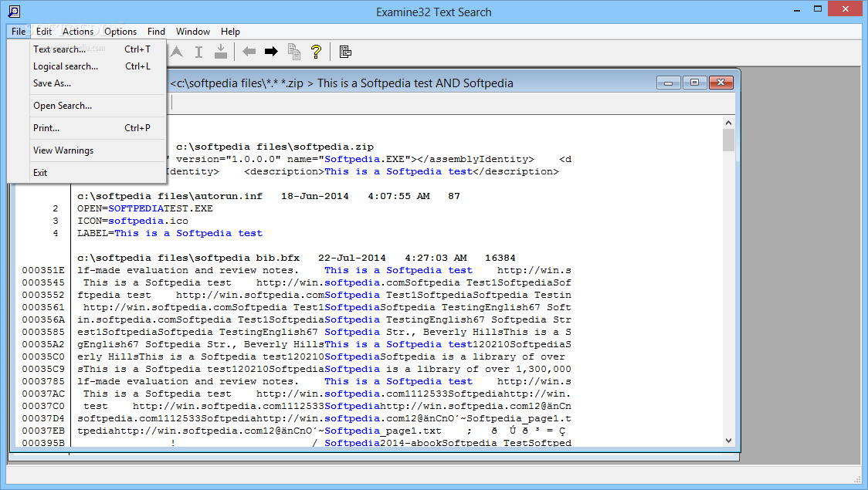Click the Examine32 application icon in title bar
The height and width of the screenshot is (490, 868).
[15, 11]
